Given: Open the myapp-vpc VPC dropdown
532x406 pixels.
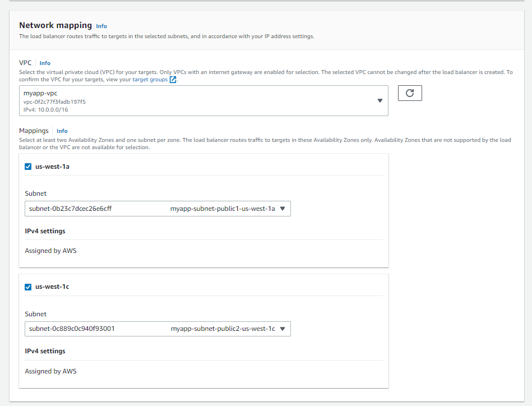Looking at the screenshot, I should pos(203,100).
